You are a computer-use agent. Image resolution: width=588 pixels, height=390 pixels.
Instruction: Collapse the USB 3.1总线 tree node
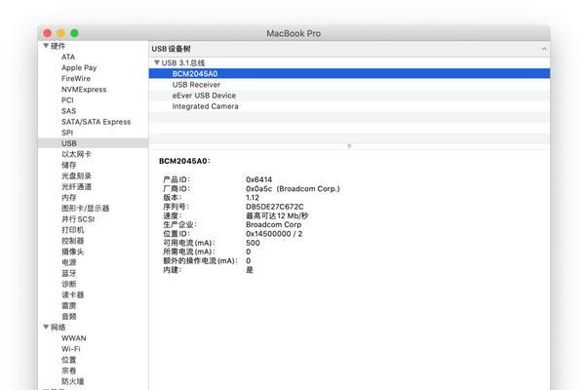click(157, 62)
